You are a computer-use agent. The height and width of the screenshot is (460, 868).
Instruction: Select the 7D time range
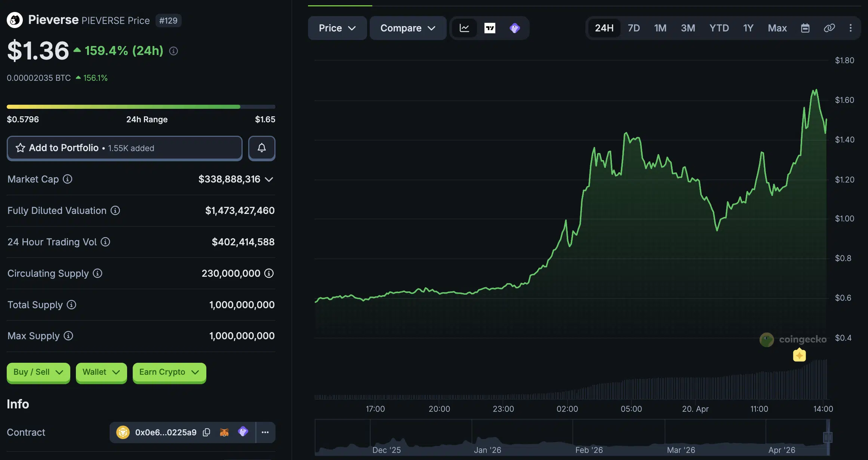pyautogui.click(x=634, y=28)
